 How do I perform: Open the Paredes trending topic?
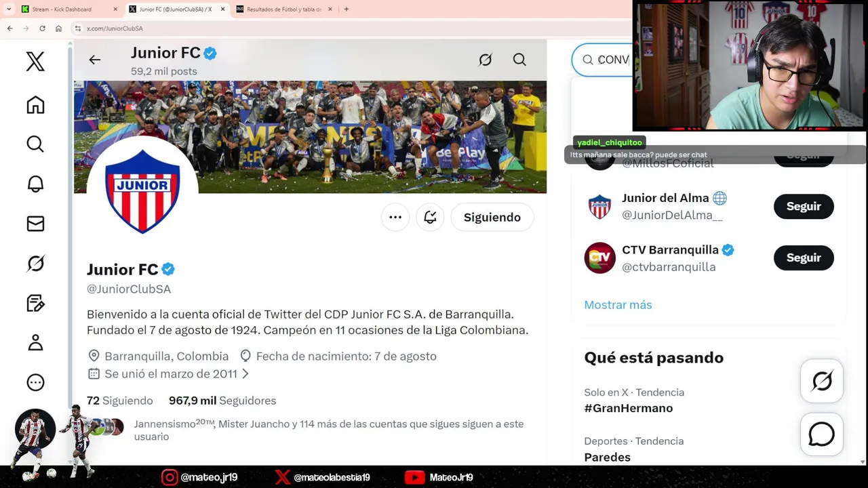[608, 457]
